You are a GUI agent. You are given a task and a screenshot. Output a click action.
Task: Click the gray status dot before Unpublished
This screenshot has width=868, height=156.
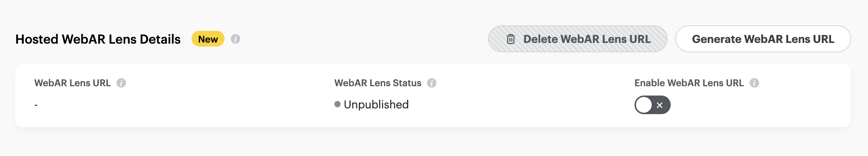coord(337,104)
